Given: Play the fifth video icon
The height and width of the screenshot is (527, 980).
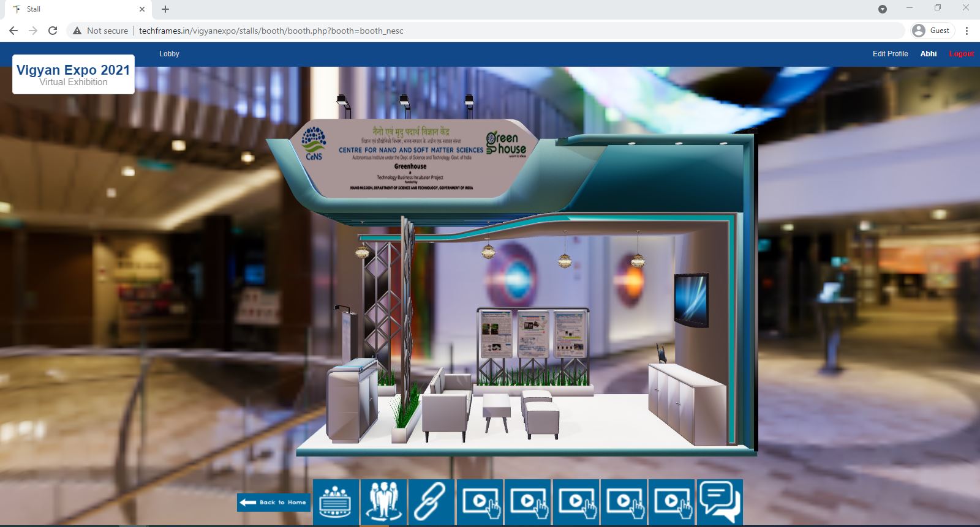Looking at the screenshot, I should point(672,502).
